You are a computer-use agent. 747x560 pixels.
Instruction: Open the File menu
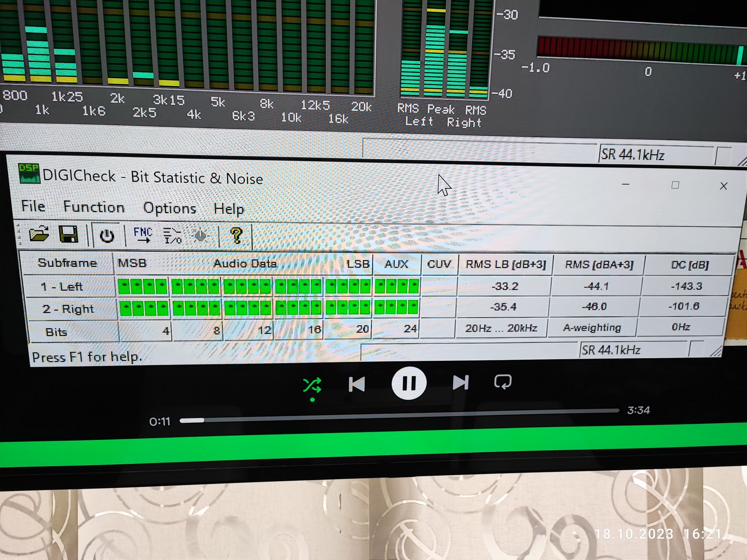point(33,206)
